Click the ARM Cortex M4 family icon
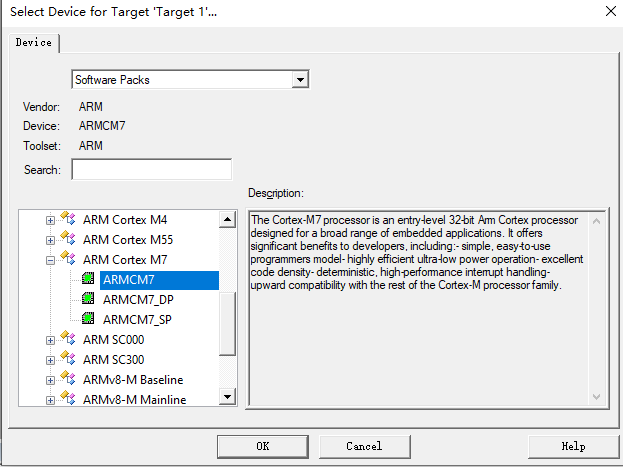 (68, 219)
